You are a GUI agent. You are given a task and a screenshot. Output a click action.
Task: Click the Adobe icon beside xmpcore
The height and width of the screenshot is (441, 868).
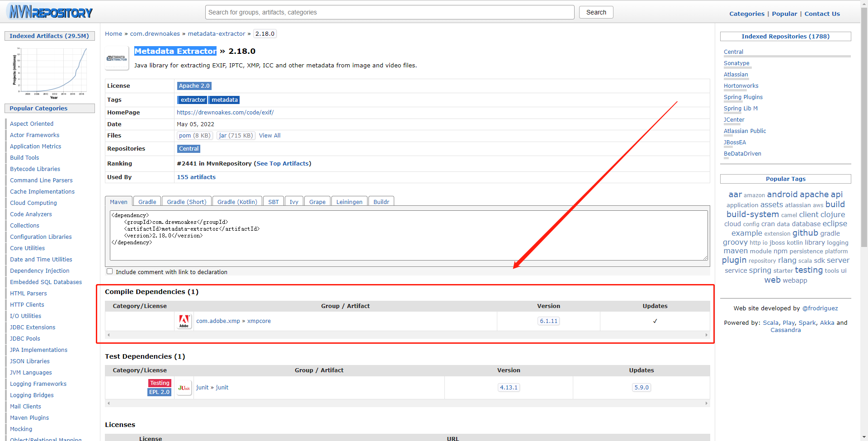[184, 321]
